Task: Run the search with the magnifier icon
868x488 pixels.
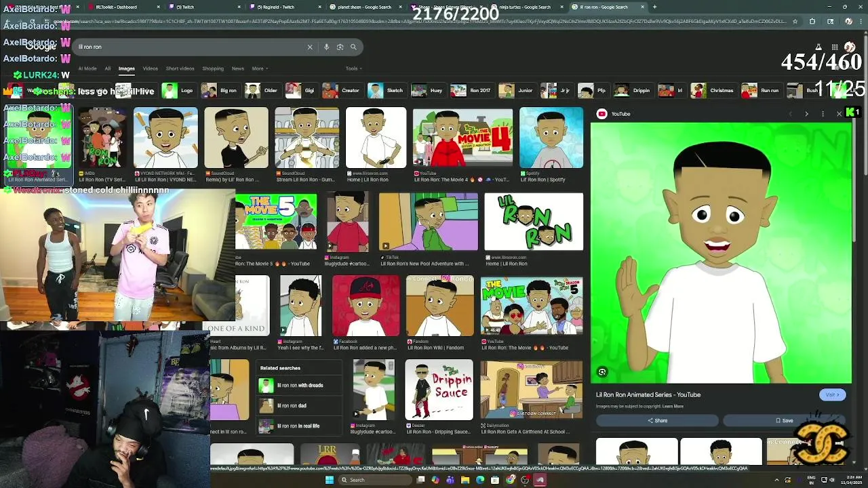Action: click(353, 47)
